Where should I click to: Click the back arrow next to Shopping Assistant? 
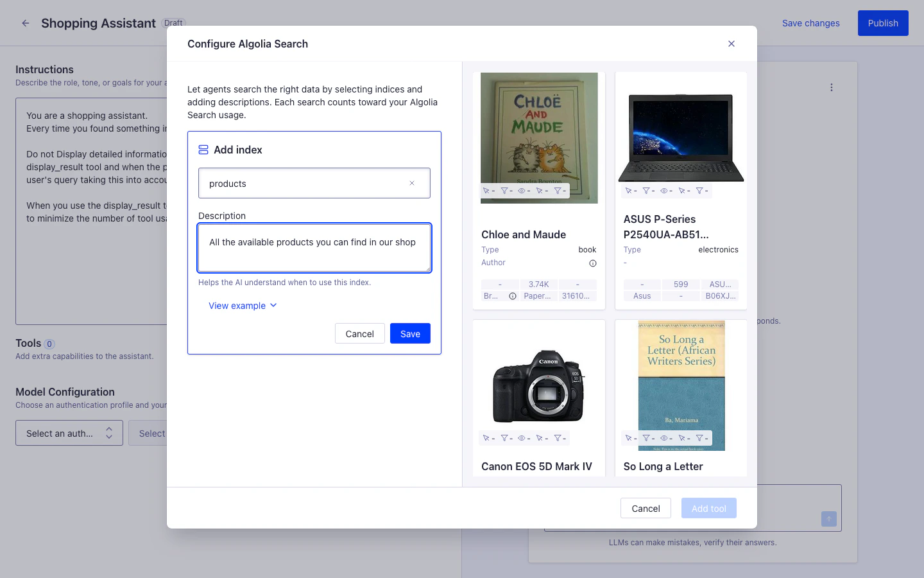(x=25, y=23)
